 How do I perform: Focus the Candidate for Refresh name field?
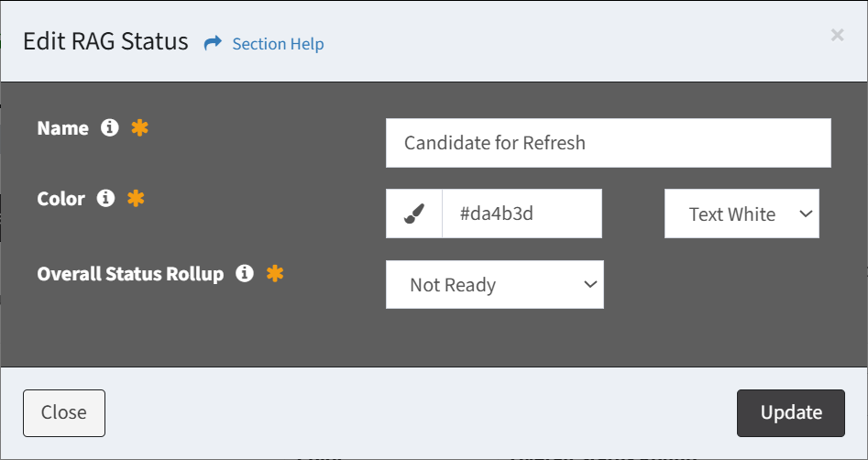pyautogui.click(x=609, y=143)
